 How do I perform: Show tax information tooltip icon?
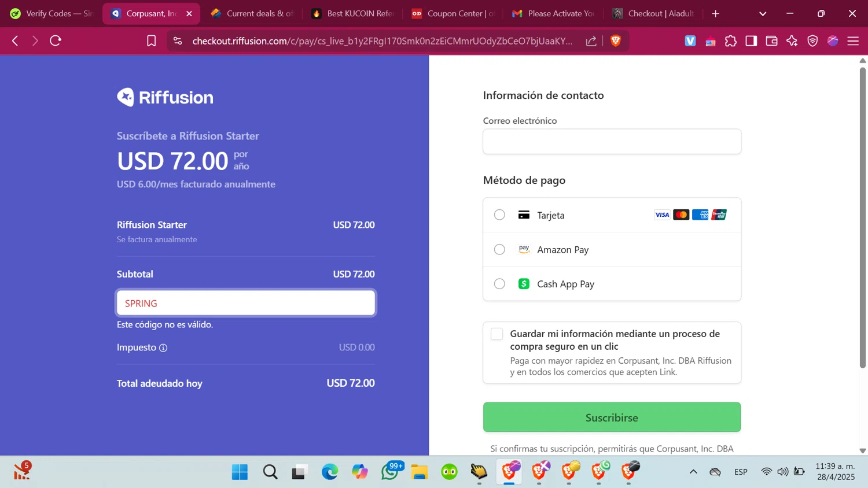163,347
